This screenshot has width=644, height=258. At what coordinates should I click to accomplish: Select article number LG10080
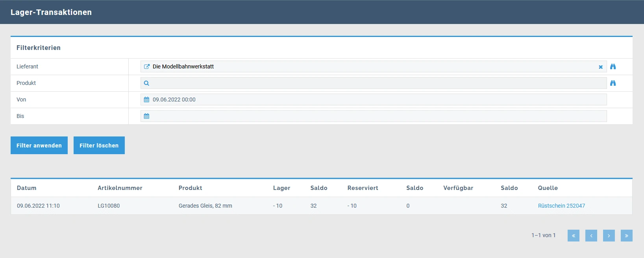pyautogui.click(x=109, y=206)
